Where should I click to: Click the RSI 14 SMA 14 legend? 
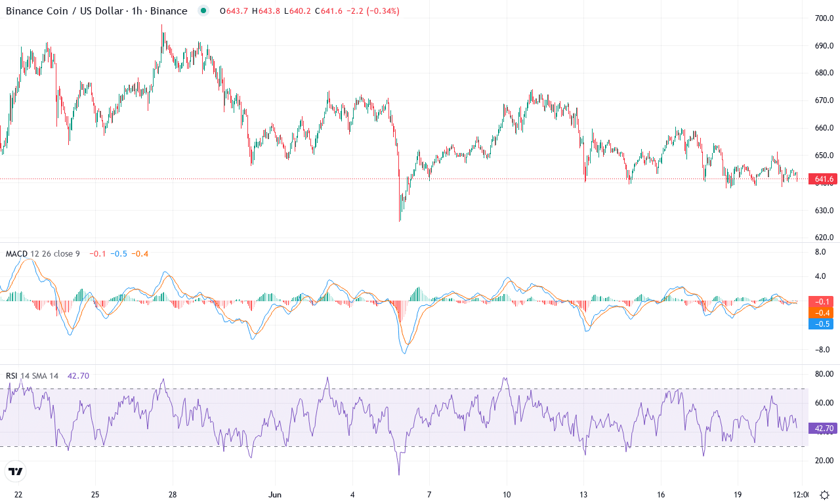point(32,375)
